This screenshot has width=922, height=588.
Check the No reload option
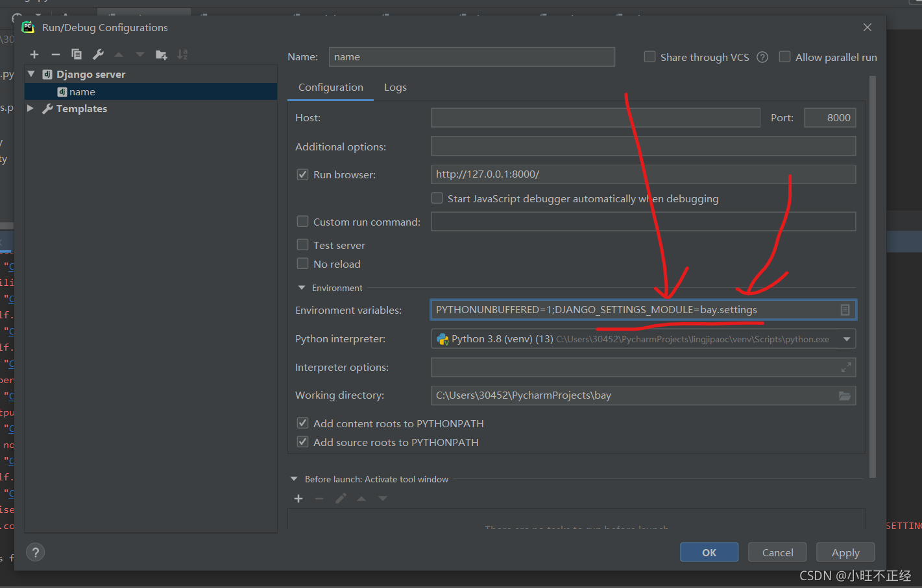pos(302,264)
